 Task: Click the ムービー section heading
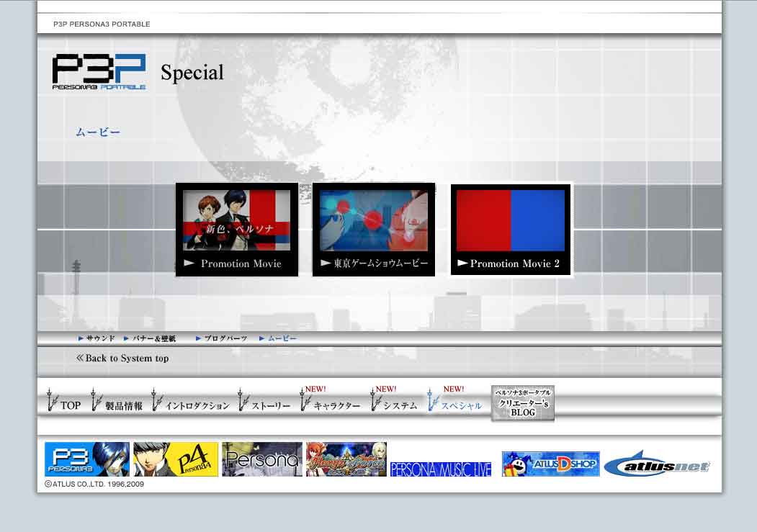(x=97, y=132)
